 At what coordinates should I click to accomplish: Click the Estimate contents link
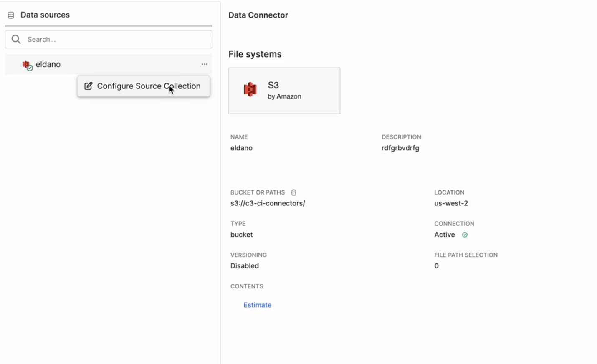(x=257, y=305)
